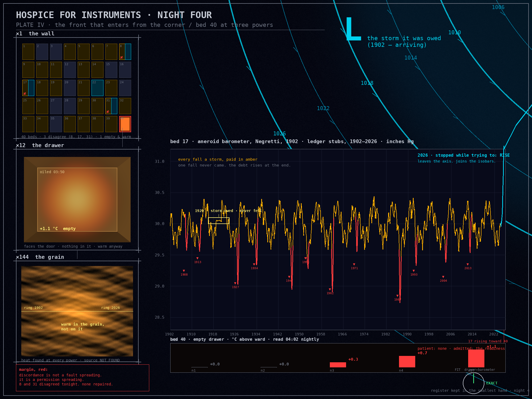Screen dimensions: 532x399
Task: Click the ≠ disagree mark in bed 31
Action: point(108,112)
